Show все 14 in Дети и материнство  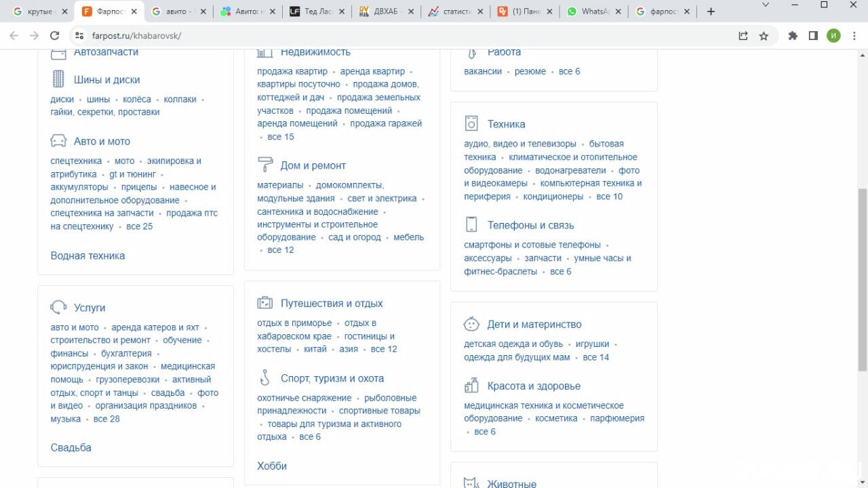(596, 357)
